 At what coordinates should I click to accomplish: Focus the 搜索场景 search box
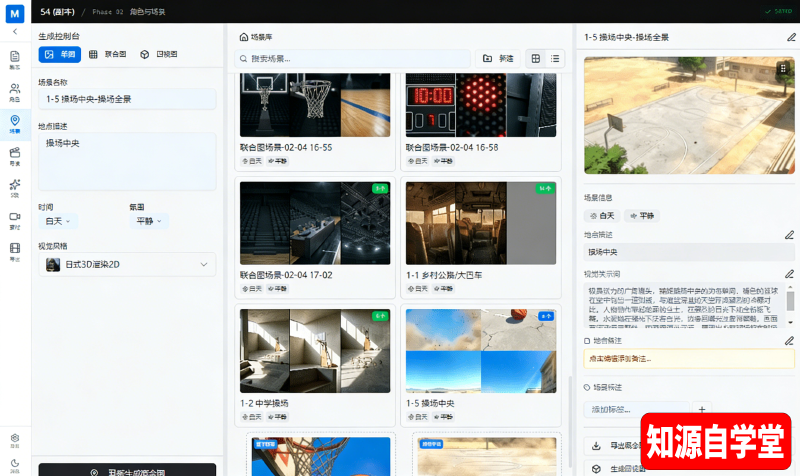(353, 59)
